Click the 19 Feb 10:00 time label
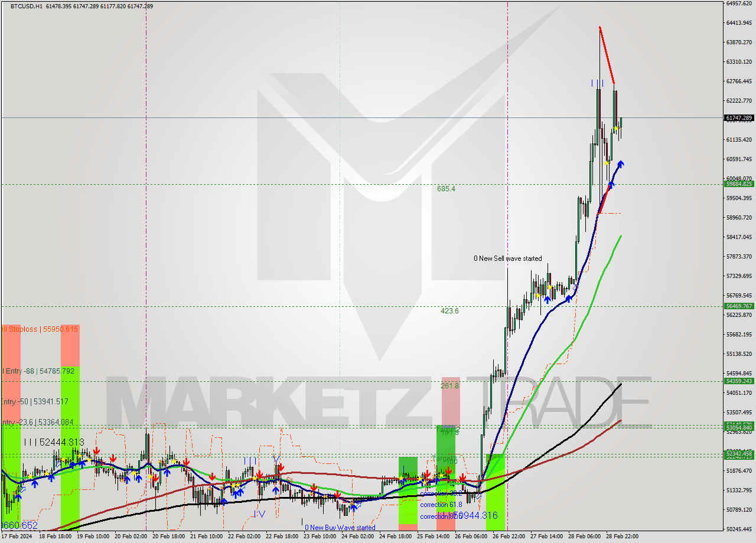Screen dimensions: 756x543 pyautogui.click(x=93, y=537)
